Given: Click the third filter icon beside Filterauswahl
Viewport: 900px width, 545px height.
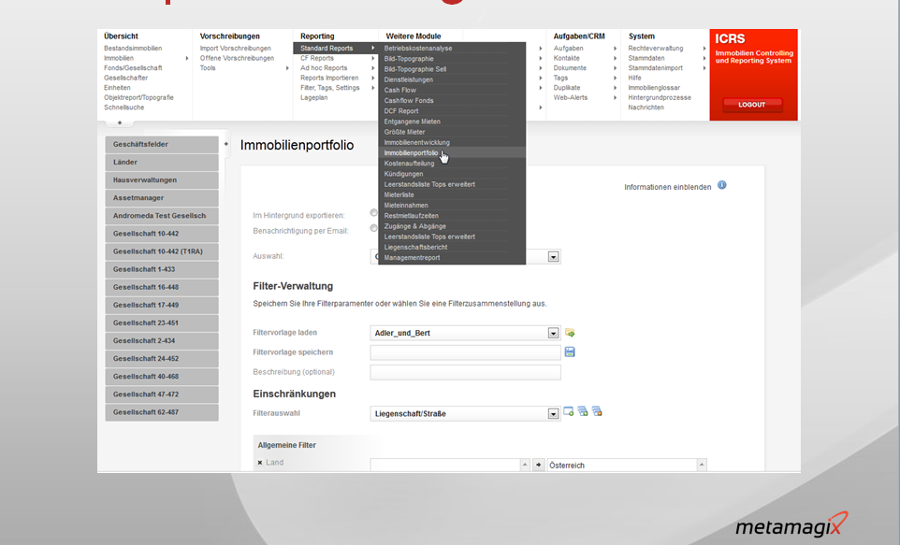Looking at the screenshot, I should pyautogui.click(x=598, y=411).
